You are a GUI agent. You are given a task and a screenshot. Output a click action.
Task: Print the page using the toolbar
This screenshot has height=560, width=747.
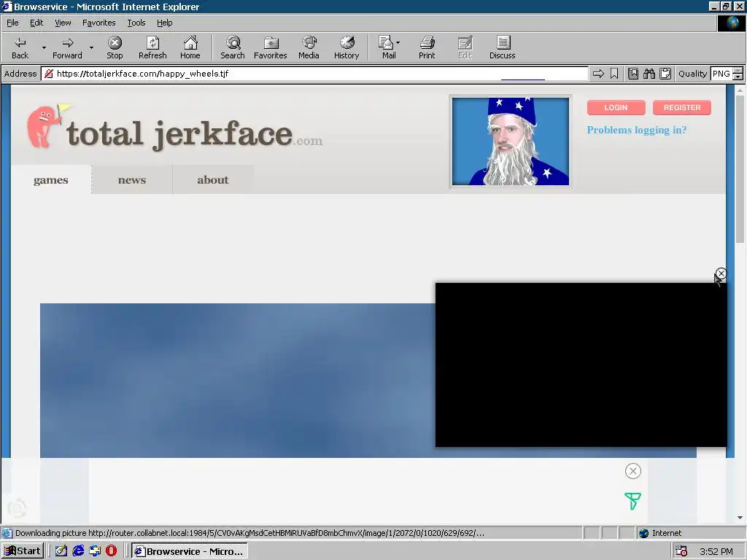(x=427, y=47)
